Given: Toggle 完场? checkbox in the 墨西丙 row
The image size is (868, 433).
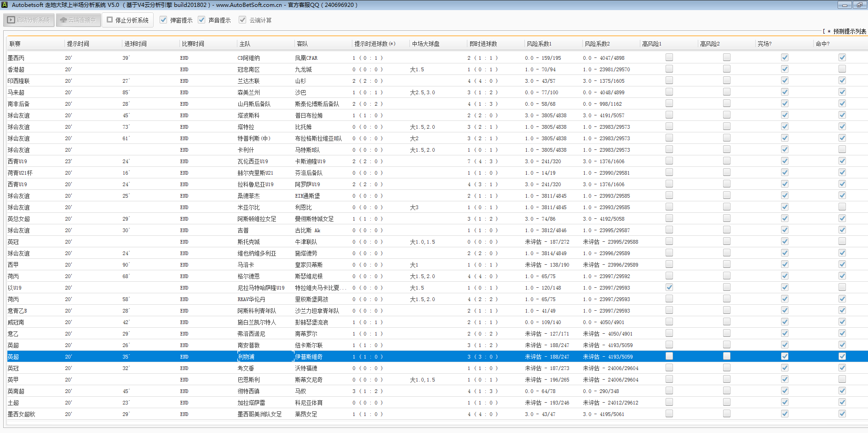Looking at the screenshot, I should point(784,57).
